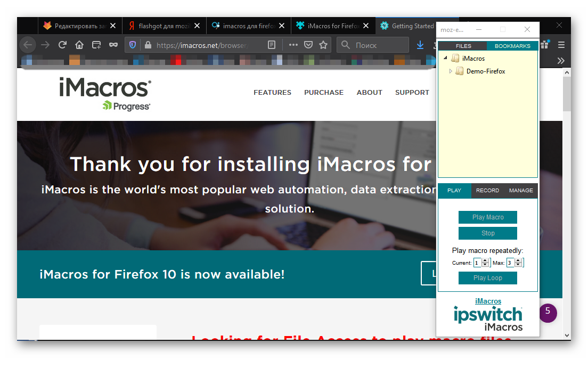588x368 pixels.
Task: Open page actions three-dot menu
Action: pyautogui.click(x=293, y=45)
